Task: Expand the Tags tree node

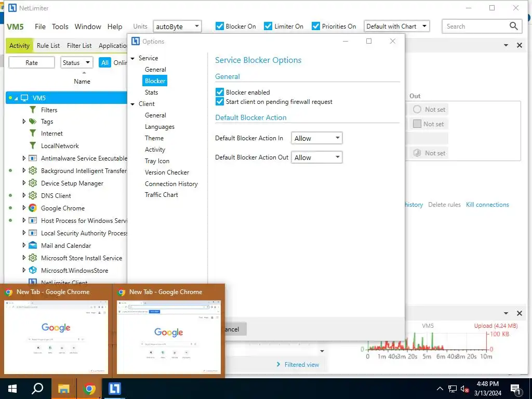Action: [x=24, y=121]
